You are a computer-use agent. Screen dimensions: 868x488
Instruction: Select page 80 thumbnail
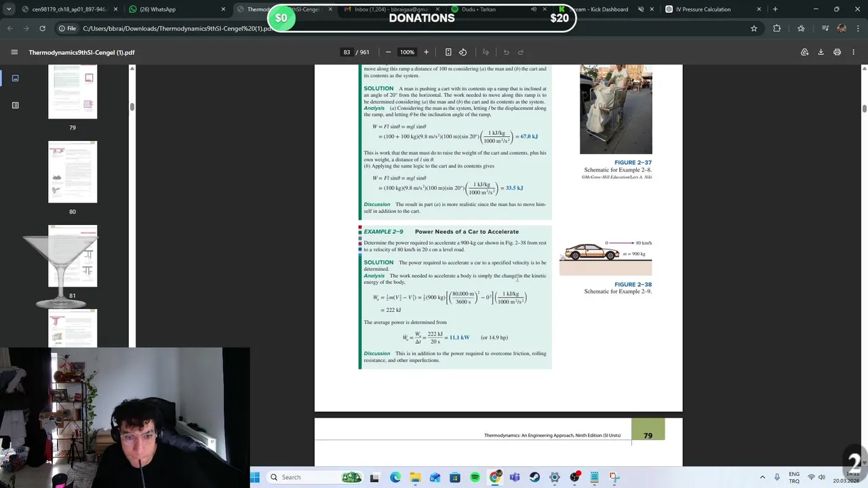pos(73,171)
